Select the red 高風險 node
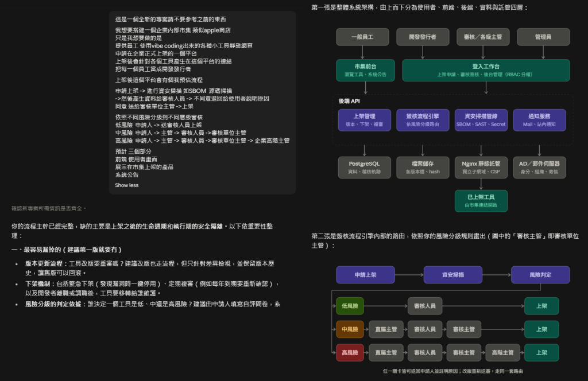The image size is (588, 381). click(x=350, y=352)
